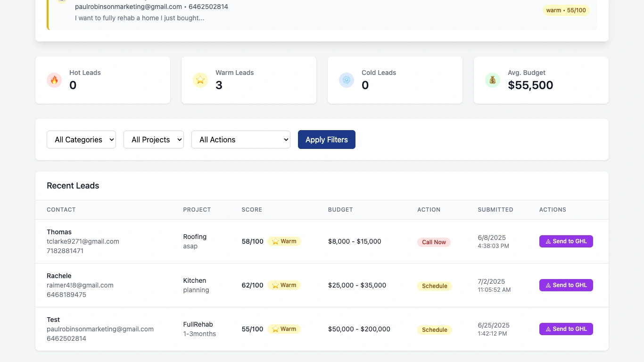
Task: Click the Score column header
Action: (252, 210)
